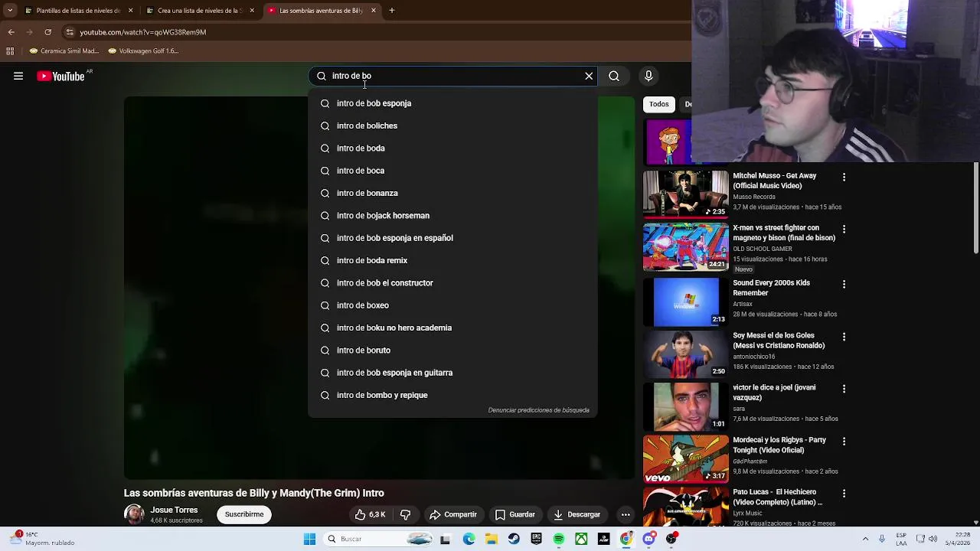Open the Mitchel Musso Get Away thumbnail
Image resolution: width=980 pixels, height=551 pixels.
(686, 194)
